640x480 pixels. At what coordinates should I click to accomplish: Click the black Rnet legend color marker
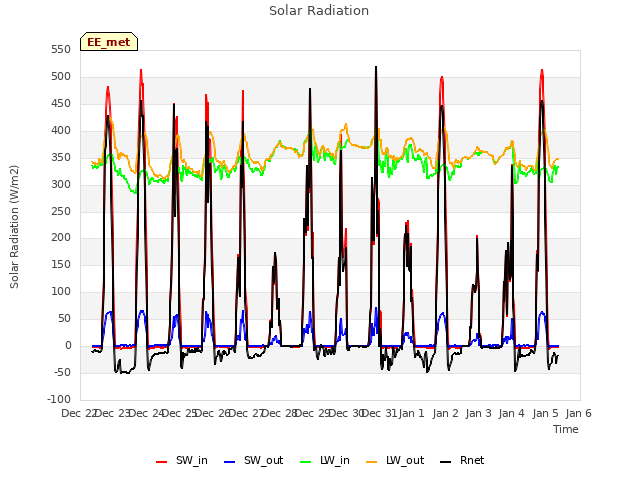click(x=446, y=462)
